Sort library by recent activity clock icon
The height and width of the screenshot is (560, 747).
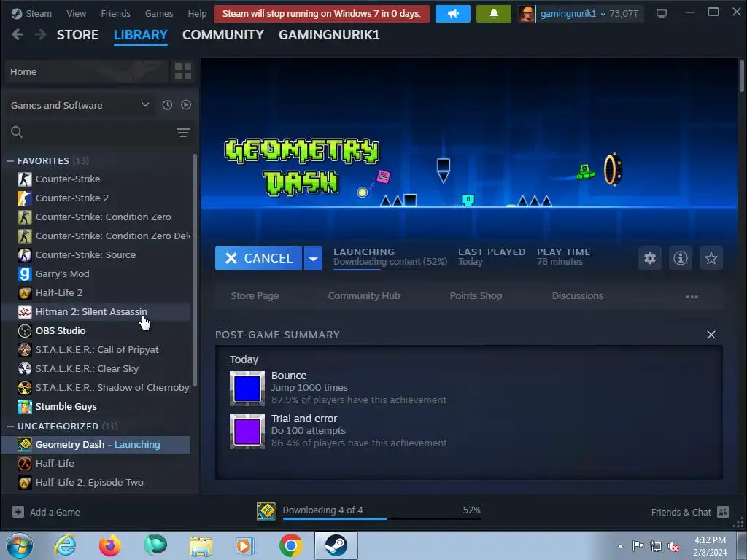(x=167, y=105)
